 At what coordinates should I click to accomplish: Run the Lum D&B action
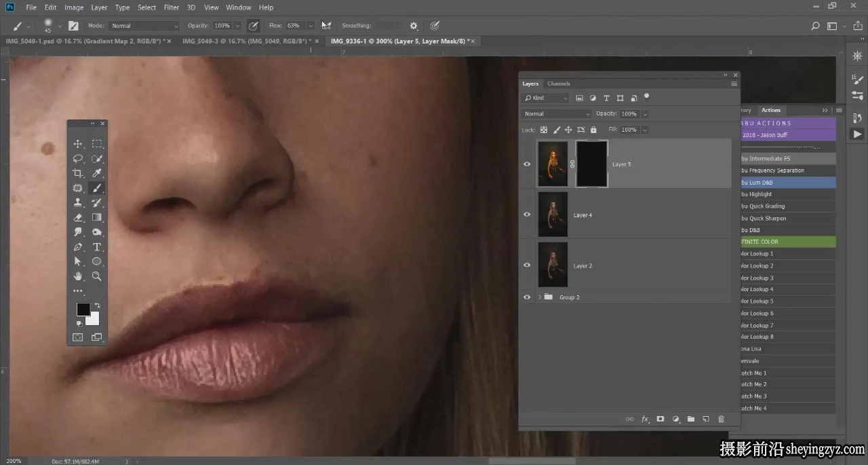click(787, 183)
